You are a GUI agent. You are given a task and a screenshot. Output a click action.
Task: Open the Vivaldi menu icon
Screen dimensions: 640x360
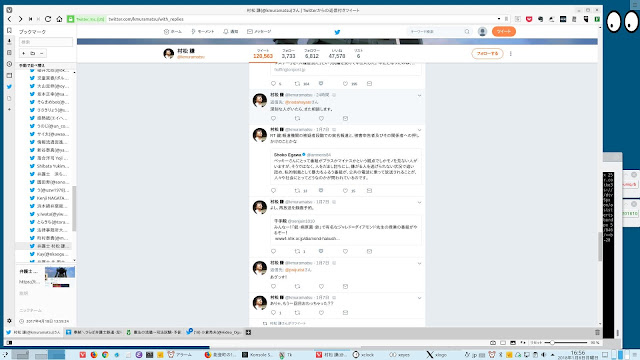click(9, 10)
